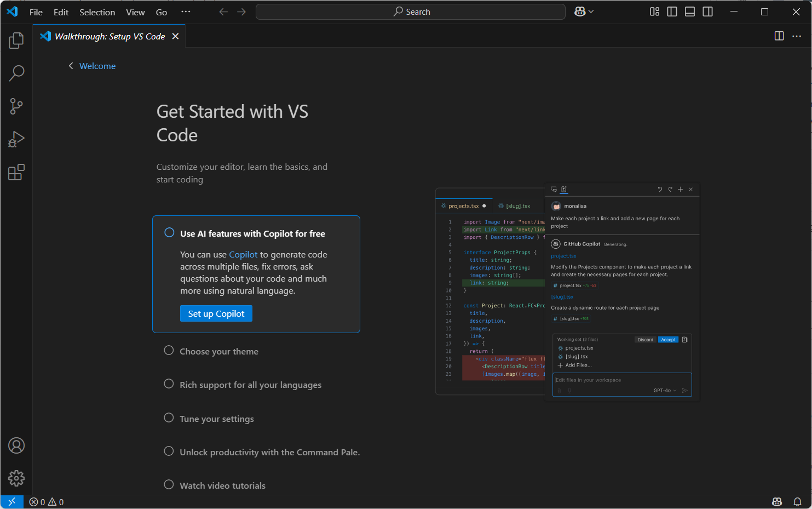Click the Search command center box

coord(411,12)
